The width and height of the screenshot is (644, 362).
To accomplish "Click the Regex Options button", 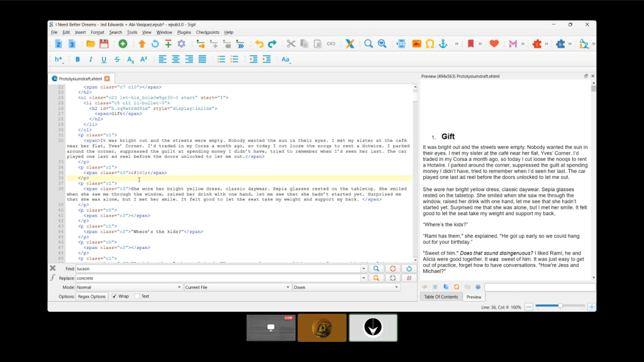I will [x=92, y=296].
